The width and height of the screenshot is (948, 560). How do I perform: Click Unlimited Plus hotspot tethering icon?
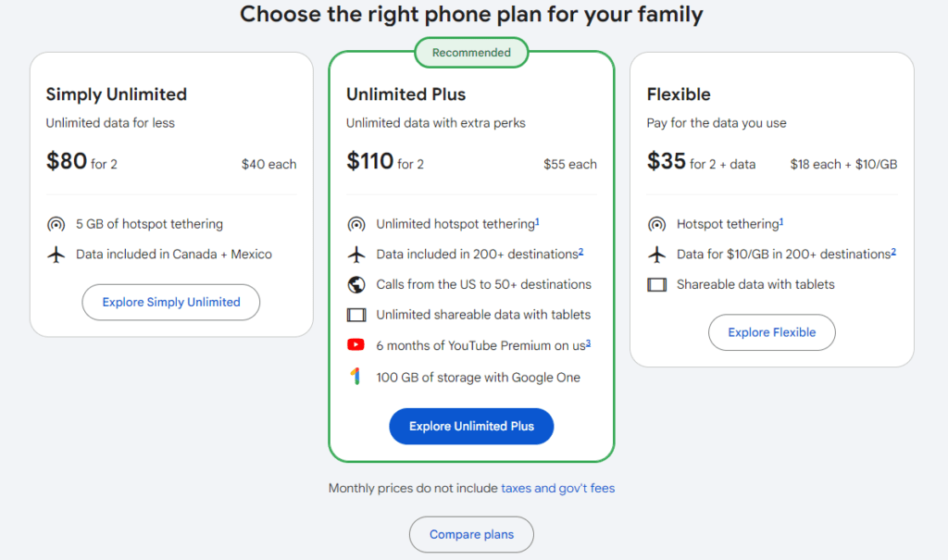point(355,224)
